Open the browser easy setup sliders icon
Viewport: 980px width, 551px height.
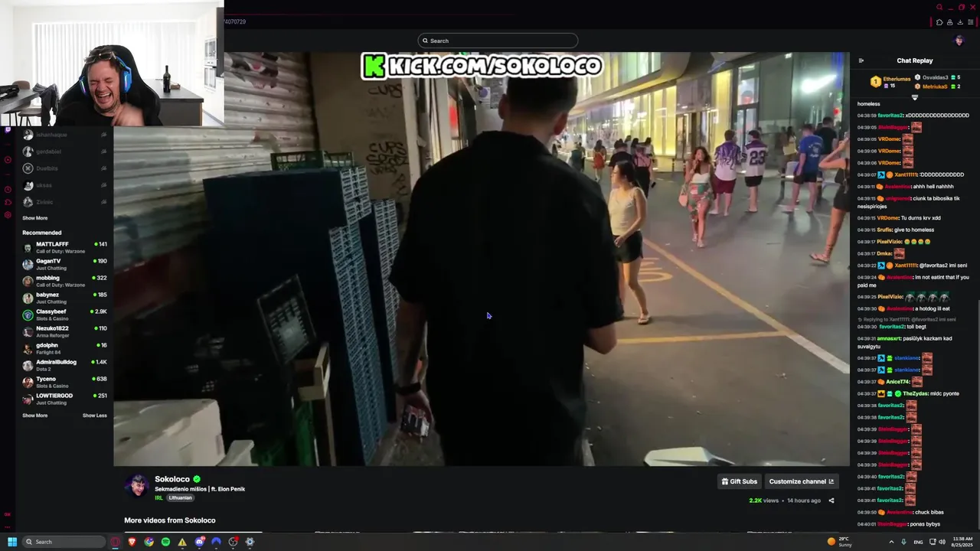coord(970,22)
